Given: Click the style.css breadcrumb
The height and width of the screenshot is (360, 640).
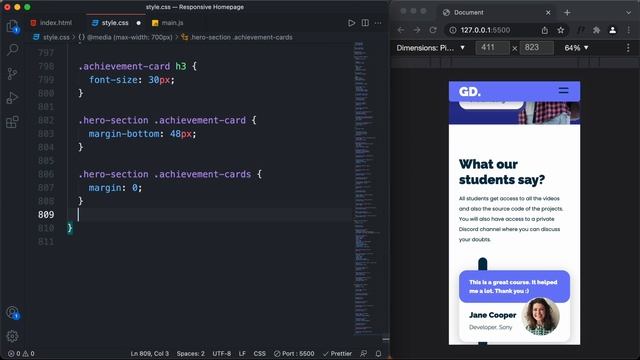Looking at the screenshot, I should [x=51, y=37].
